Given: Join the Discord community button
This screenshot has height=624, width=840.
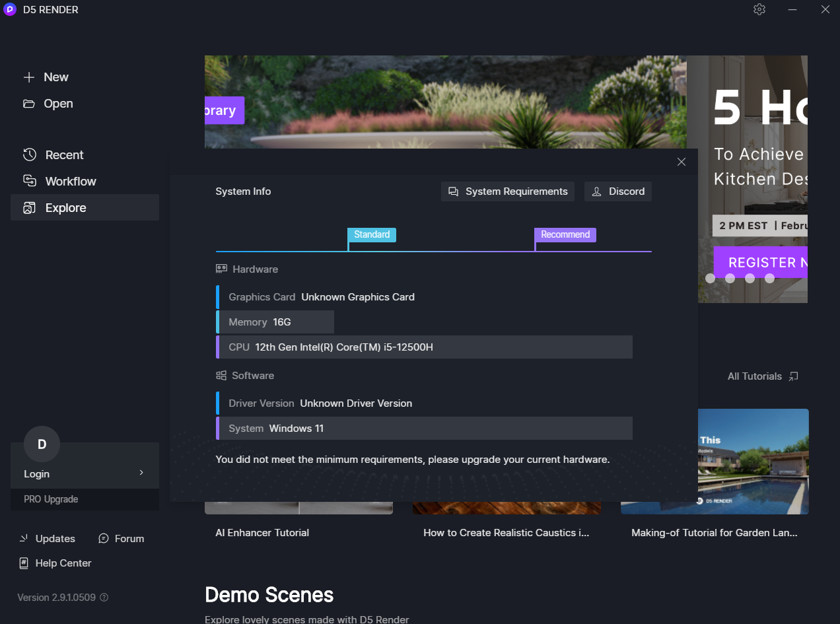Looking at the screenshot, I should point(618,191).
